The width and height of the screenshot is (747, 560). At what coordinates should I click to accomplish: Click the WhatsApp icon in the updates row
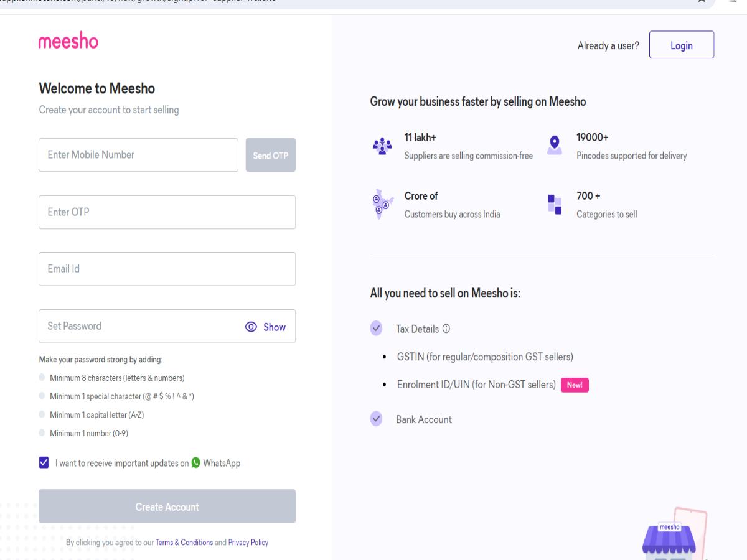point(197,462)
